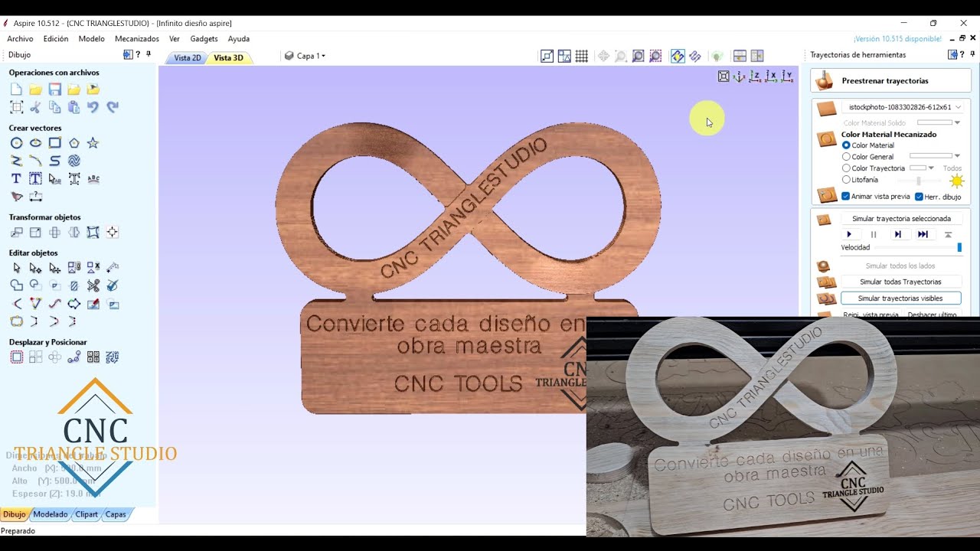Select the Litofanía radio button
Screen dimensions: 980x551
pyautogui.click(x=846, y=180)
